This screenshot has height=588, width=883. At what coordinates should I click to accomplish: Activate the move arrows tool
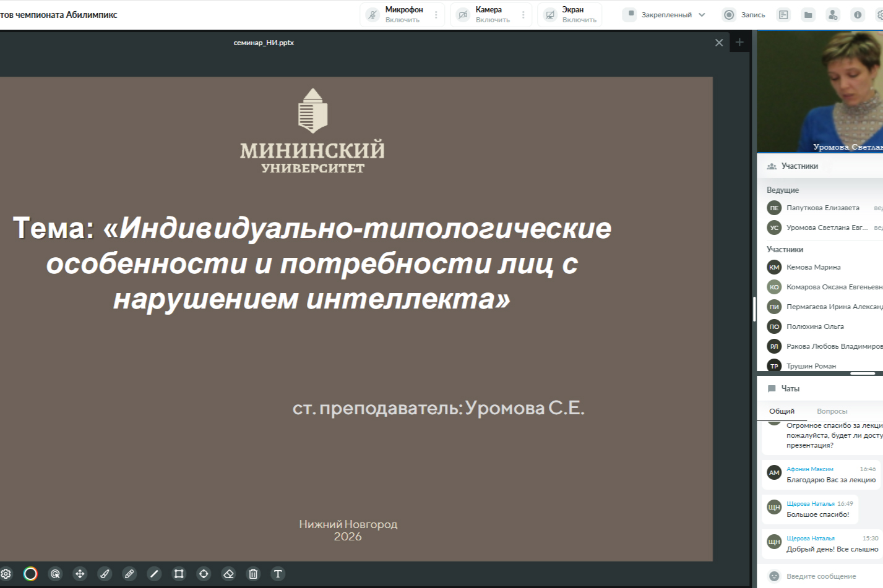pyautogui.click(x=80, y=574)
